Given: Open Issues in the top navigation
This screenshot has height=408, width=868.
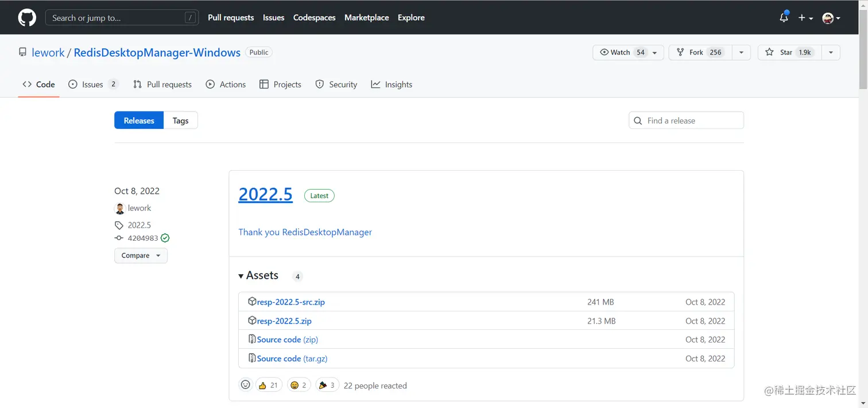Looking at the screenshot, I should click(273, 18).
